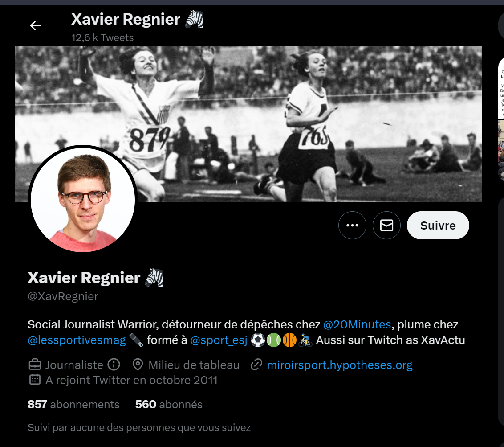Click the chain link icon
504x447 pixels.
256,365
